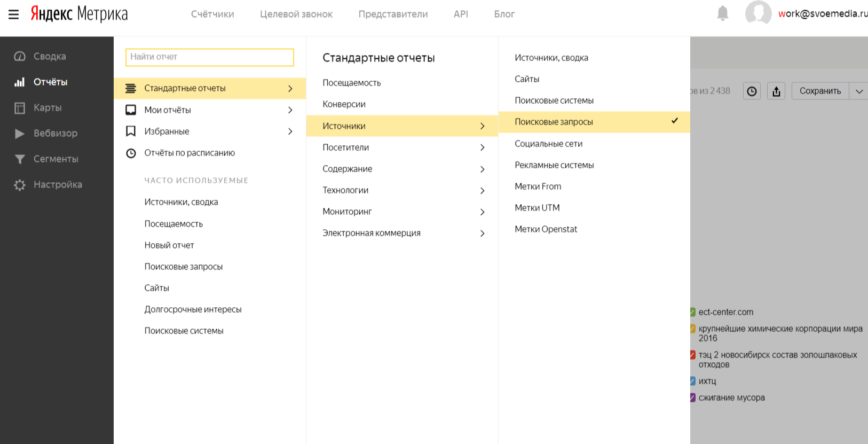The width and height of the screenshot is (868, 444).
Task: Open Блог in the top navigation
Action: click(504, 14)
